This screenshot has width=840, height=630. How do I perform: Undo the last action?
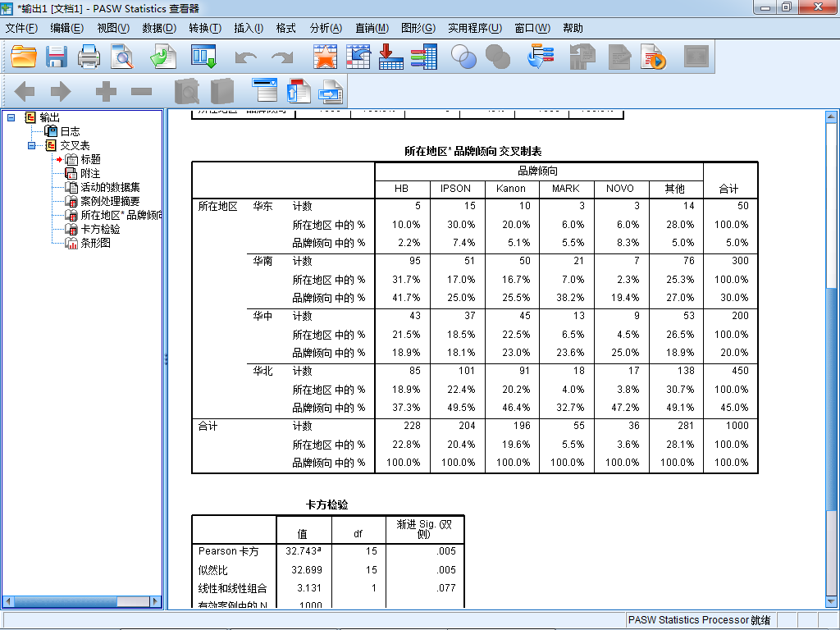click(x=246, y=57)
